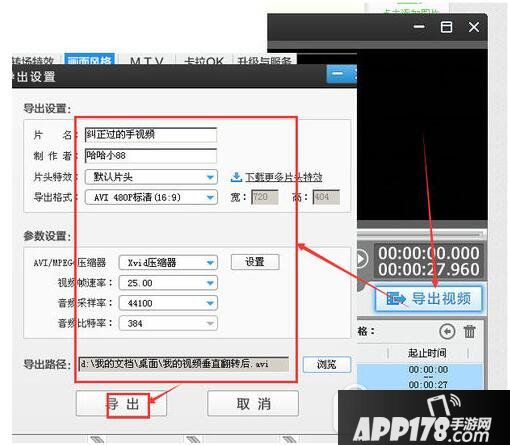Click the 取消 button
The height and width of the screenshot is (445, 510).
(x=253, y=404)
